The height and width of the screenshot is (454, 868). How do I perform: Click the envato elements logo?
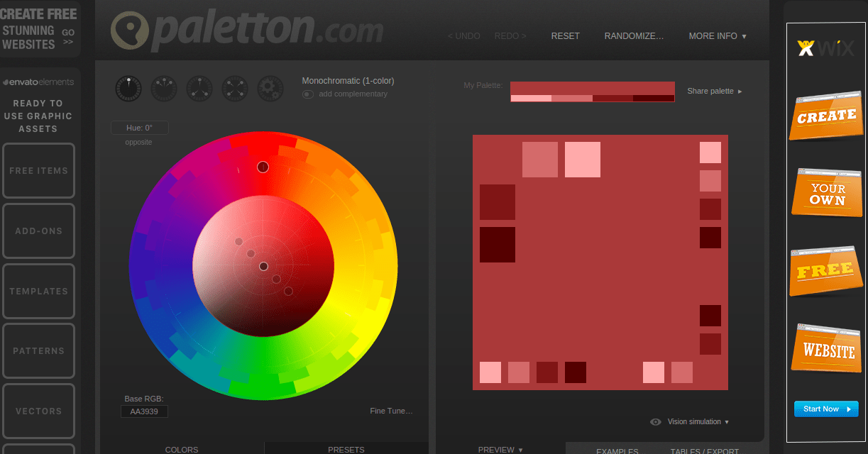(38, 82)
